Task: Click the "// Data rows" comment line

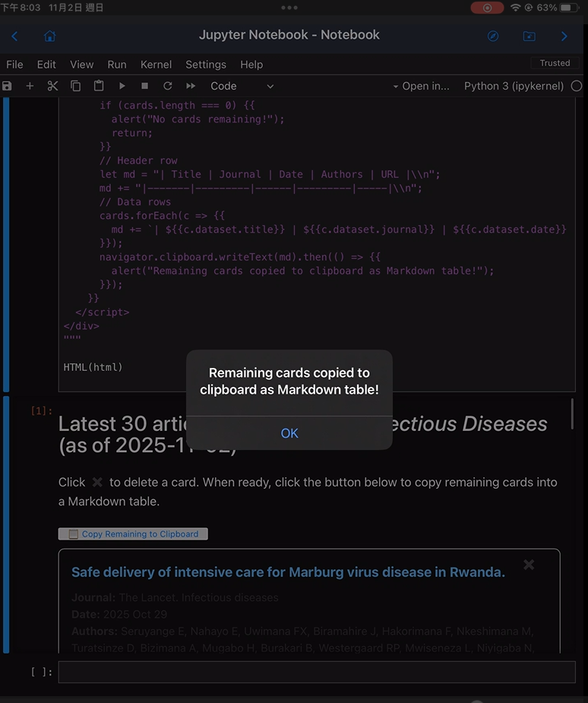Action: point(135,201)
